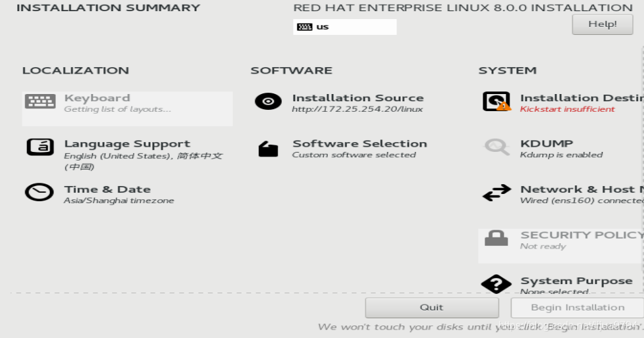Open the KDUMP magnifier icon

coord(496,147)
